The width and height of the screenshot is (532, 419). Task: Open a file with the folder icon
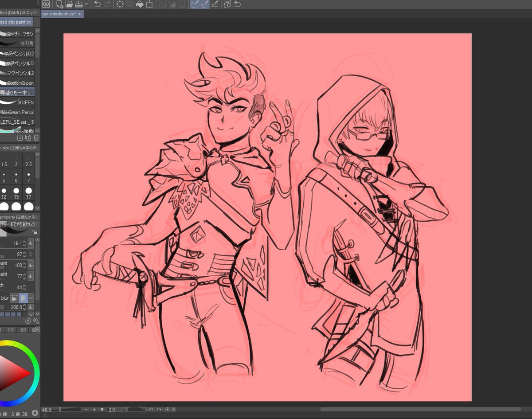(69, 4)
